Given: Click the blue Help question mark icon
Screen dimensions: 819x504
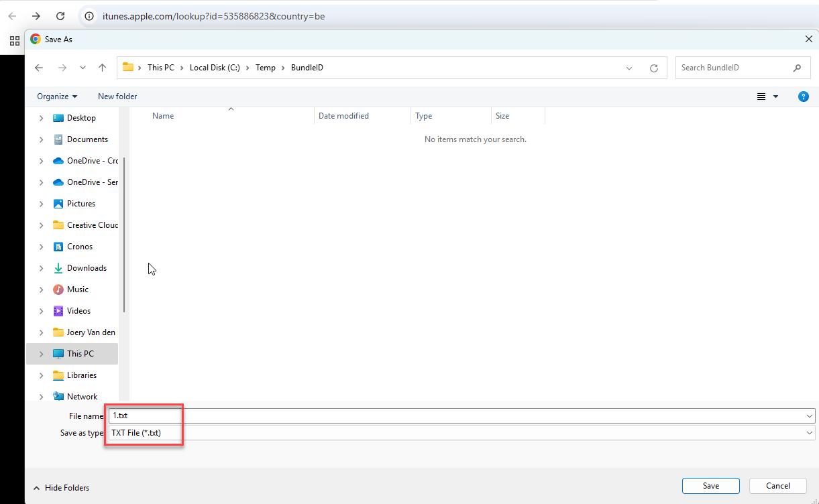Looking at the screenshot, I should pos(803,97).
